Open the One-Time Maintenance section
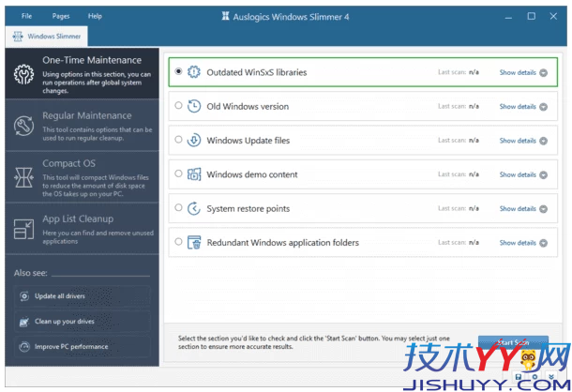The image size is (572, 392). pos(83,73)
